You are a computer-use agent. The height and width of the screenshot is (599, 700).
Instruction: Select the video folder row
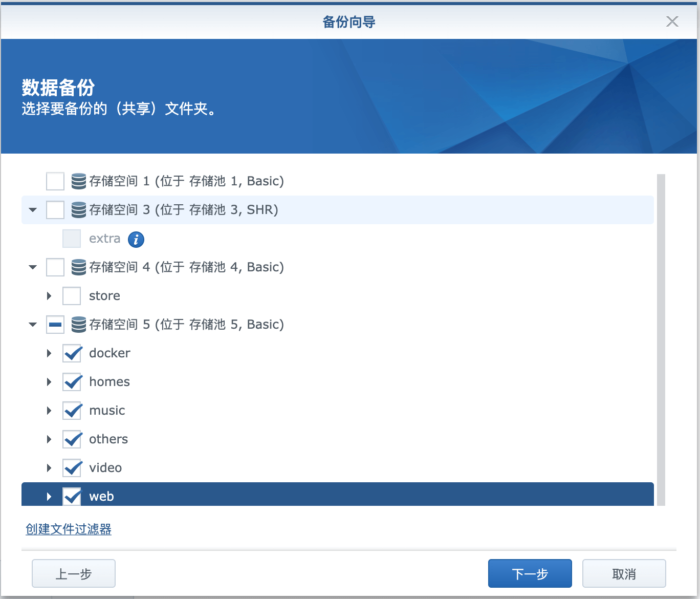pos(105,468)
